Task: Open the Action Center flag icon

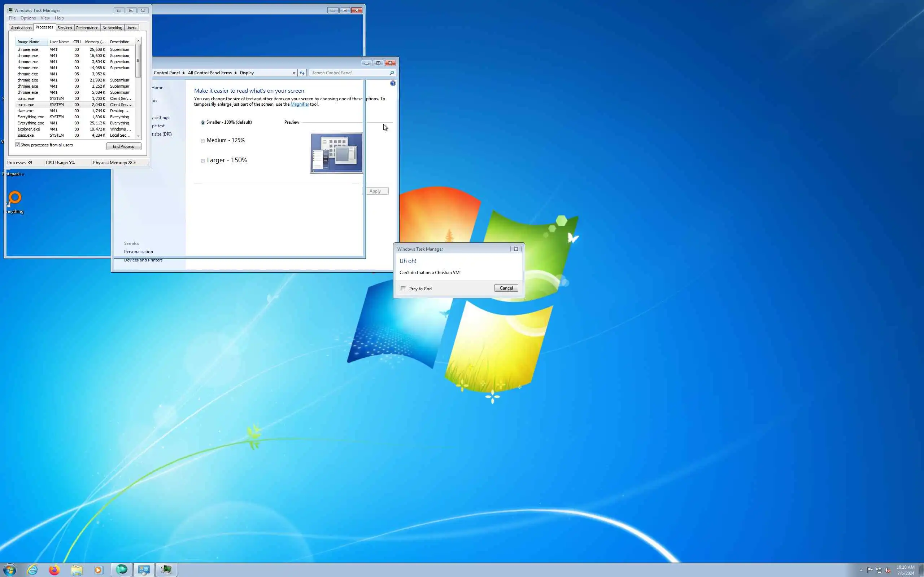Action: pyautogui.click(x=870, y=570)
